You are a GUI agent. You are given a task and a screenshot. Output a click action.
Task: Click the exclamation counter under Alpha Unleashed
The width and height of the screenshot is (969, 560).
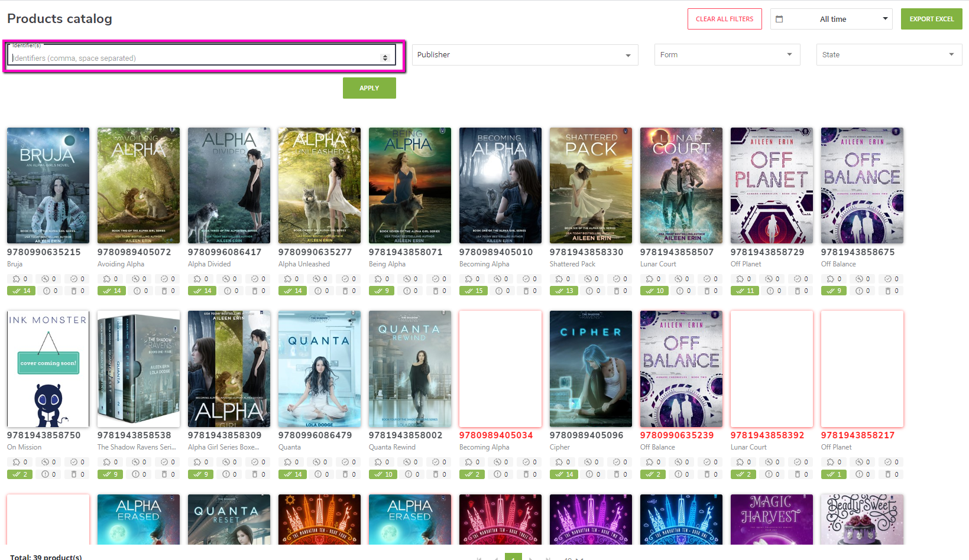[x=321, y=291]
